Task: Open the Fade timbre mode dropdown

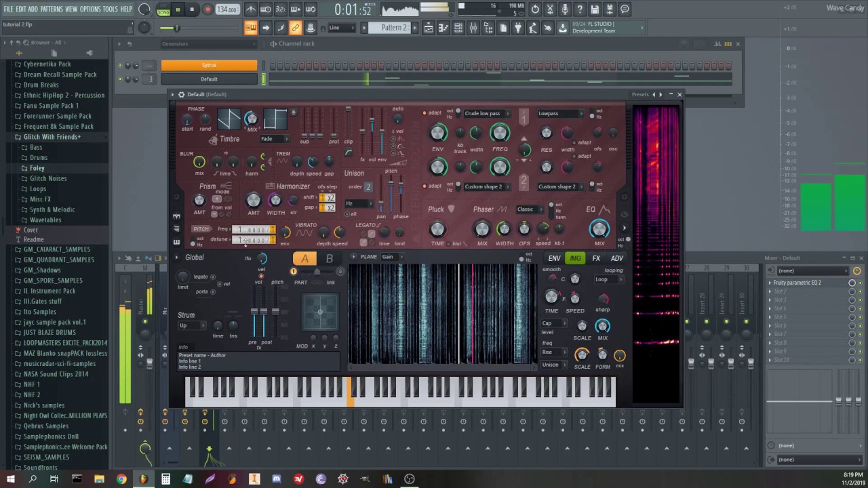Action: pos(274,139)
